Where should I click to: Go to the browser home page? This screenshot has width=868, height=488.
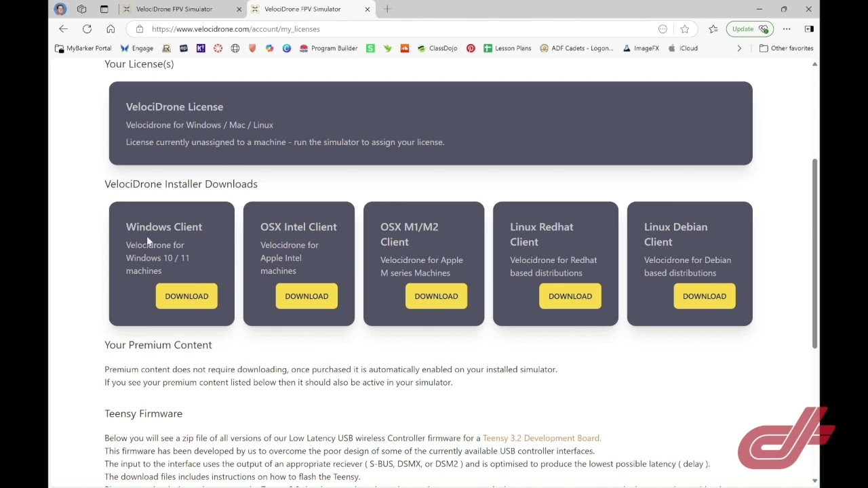pyautogui.click(x=111, y=29)
